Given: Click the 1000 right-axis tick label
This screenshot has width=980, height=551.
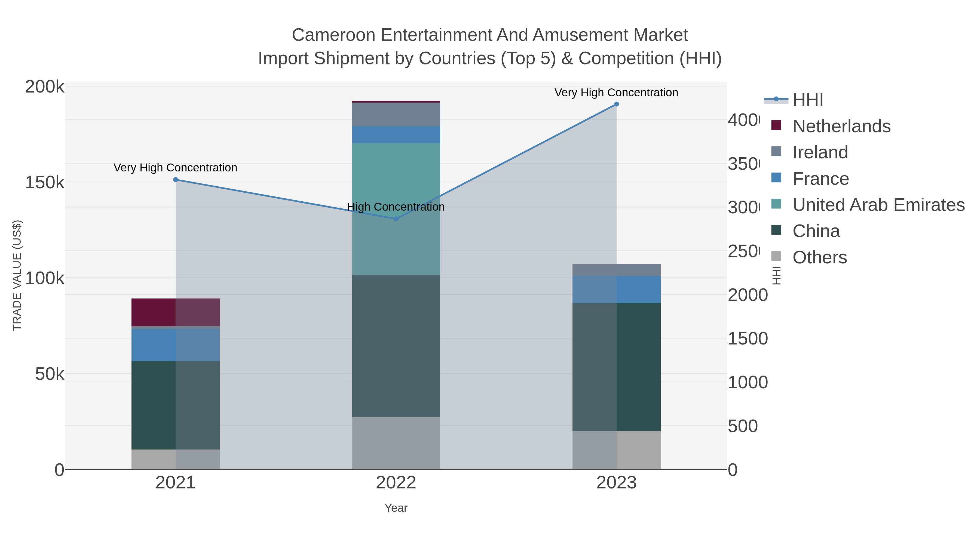Looking at the screenshot, I should [x=748, y=382].
